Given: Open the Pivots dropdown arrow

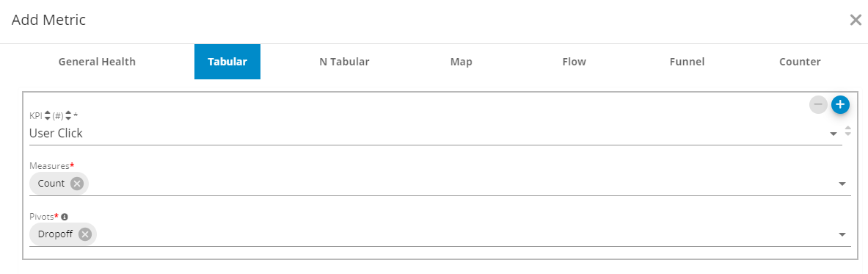Looking at the screenshot, I should pyautogui.click(x=842, y=234).
